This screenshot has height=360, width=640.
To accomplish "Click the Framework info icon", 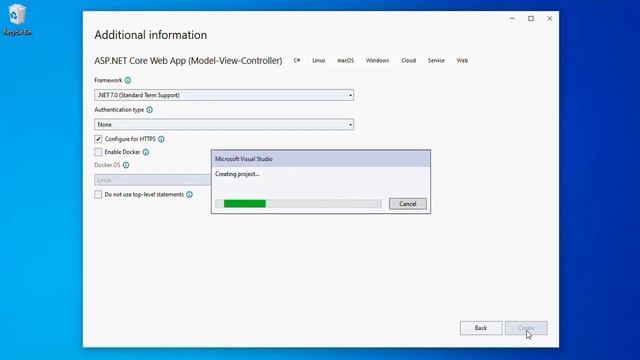I will [128, 80].
